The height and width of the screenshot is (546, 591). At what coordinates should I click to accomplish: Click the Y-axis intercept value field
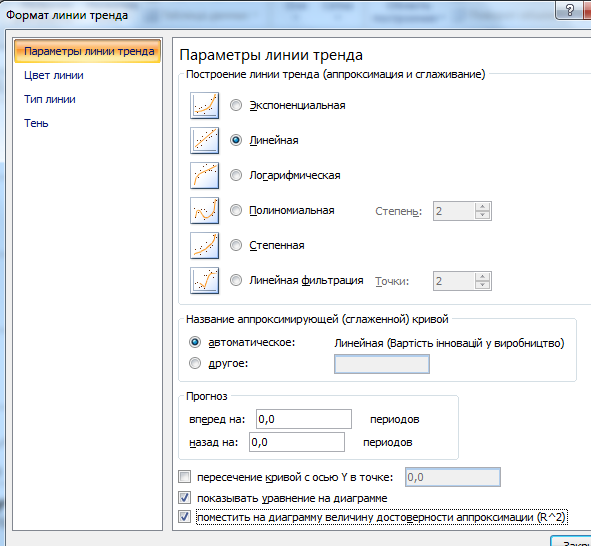453,477
